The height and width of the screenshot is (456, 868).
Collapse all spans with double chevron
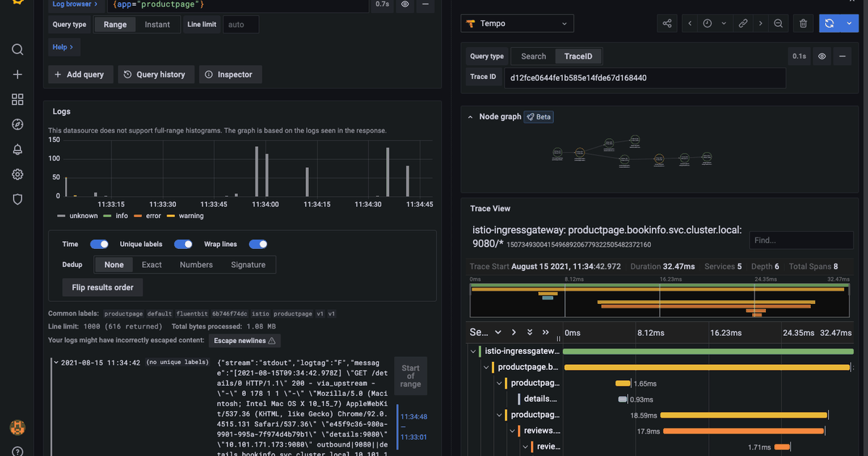(x=529, y=332)
